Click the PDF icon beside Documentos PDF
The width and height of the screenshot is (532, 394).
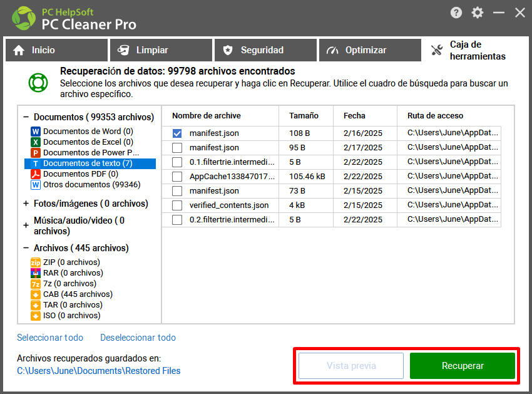click(35, 174)
